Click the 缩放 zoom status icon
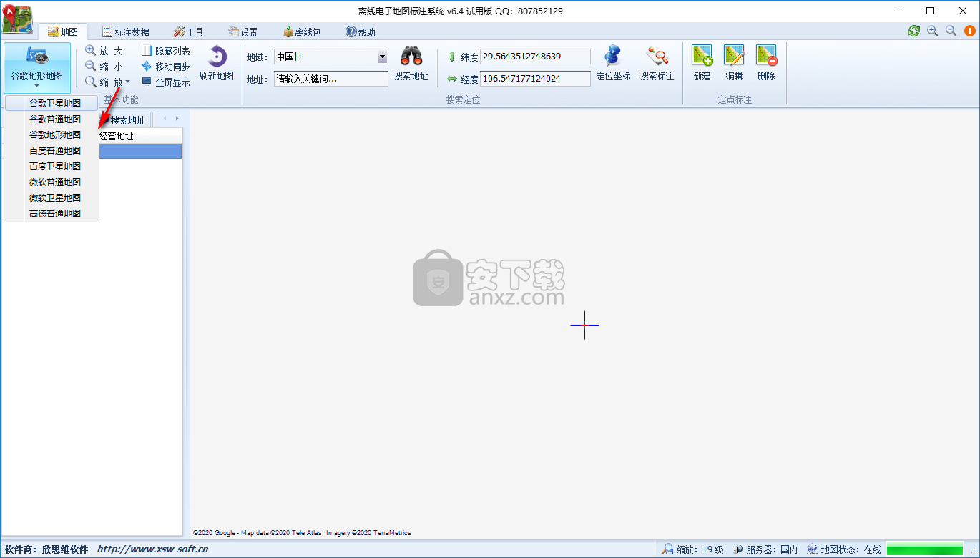980x558 pixels. point(668,549)
